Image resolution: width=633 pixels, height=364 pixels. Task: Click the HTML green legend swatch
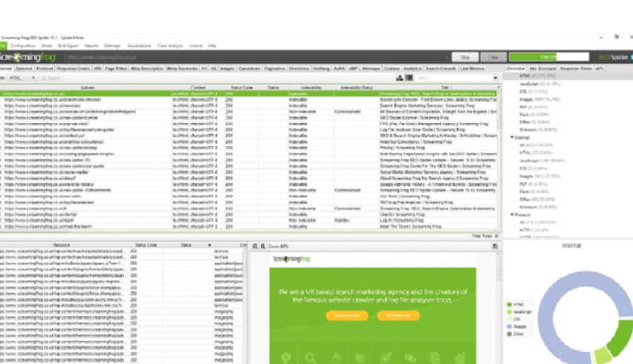click(x=509, y=305)
